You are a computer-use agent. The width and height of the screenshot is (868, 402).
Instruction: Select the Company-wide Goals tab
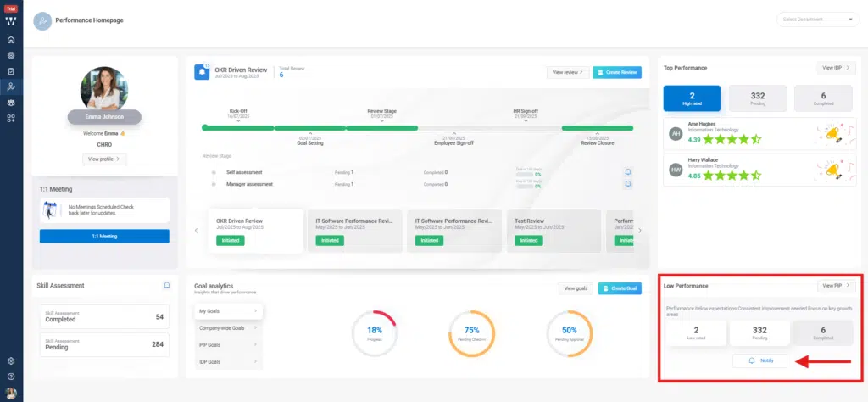[228, 328]
